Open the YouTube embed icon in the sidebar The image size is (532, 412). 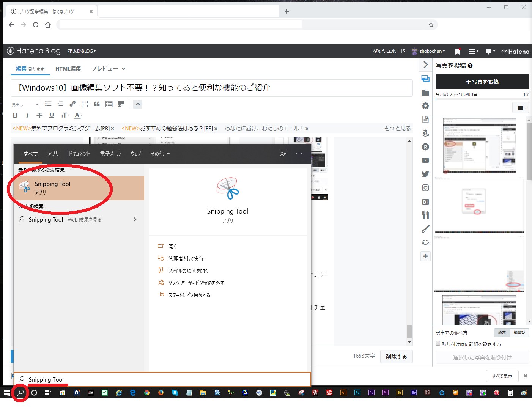click(x=425, y=160)
